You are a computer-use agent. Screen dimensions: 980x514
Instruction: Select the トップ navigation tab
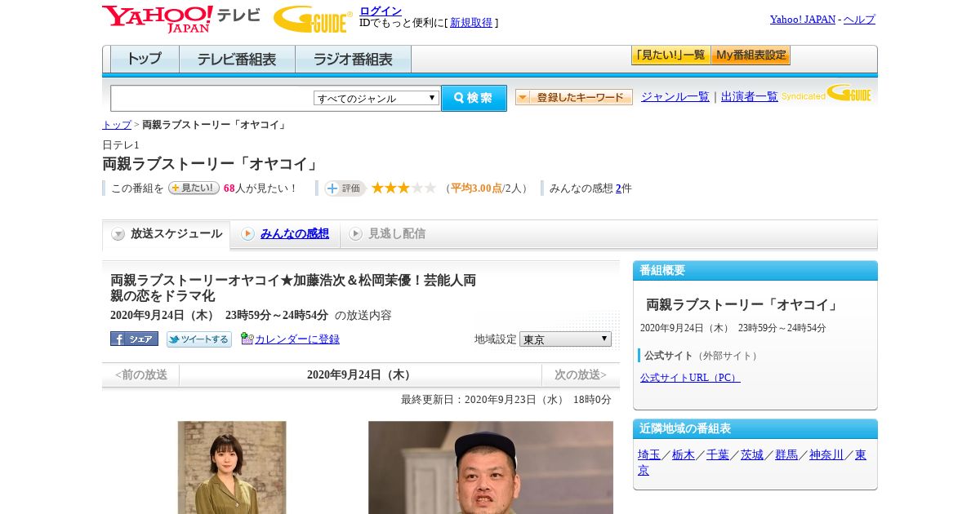point(145,60)
